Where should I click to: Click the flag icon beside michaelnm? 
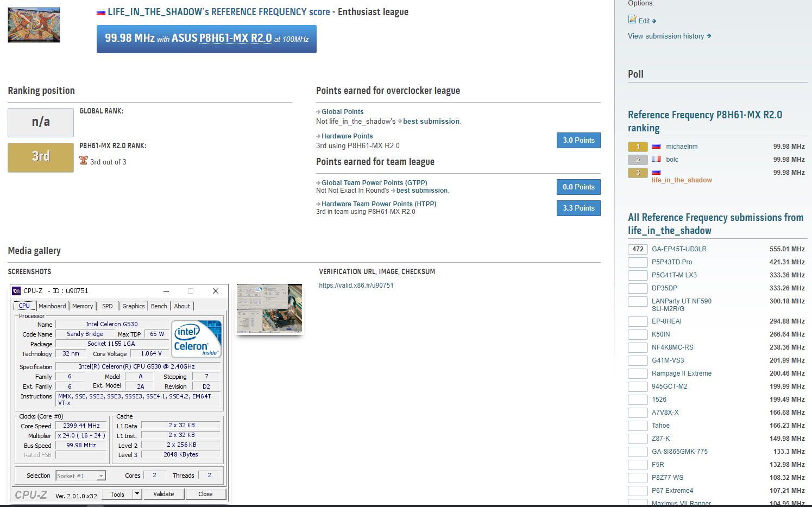point(656,147)
